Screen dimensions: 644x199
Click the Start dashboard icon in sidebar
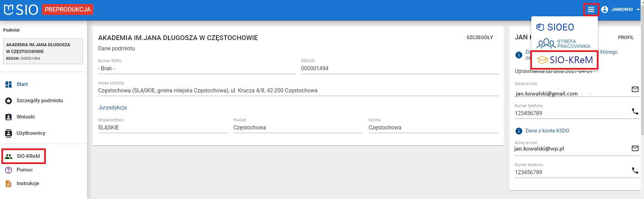[9, 84]
